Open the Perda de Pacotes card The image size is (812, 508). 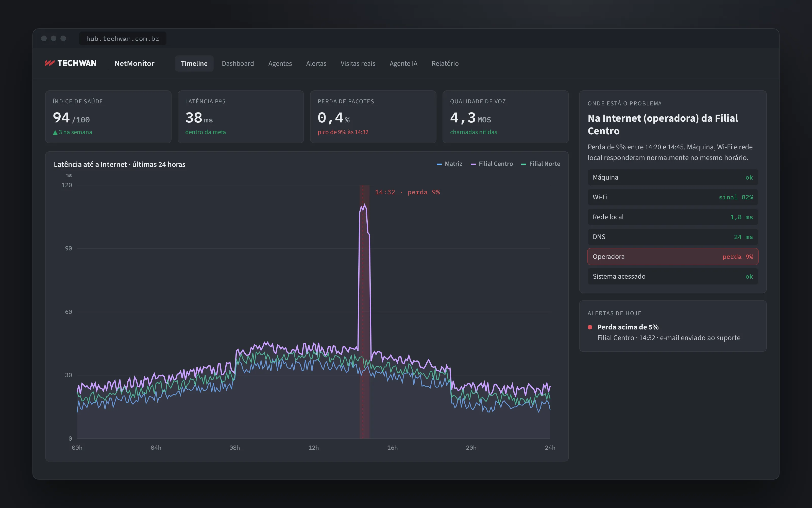(x=373, y=117)
